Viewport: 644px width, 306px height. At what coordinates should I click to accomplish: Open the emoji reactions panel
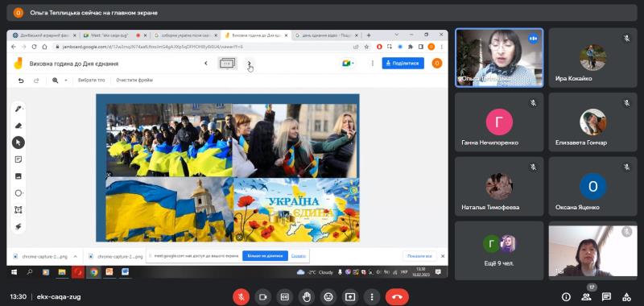pos(328,296)
